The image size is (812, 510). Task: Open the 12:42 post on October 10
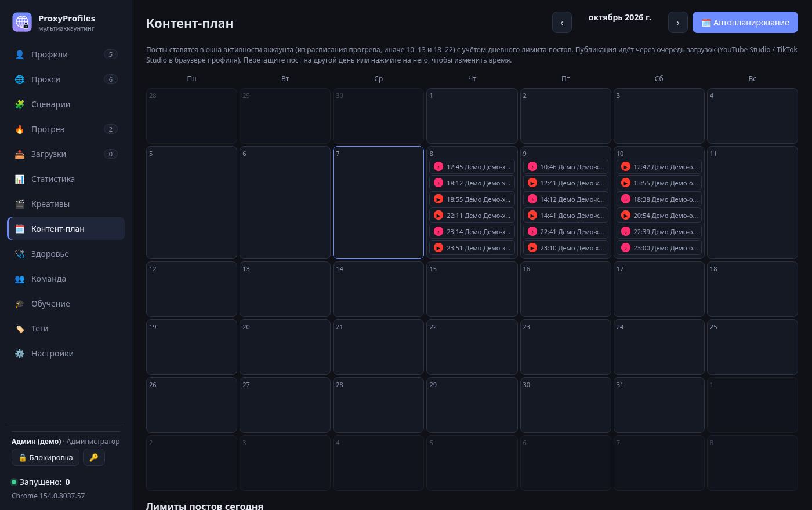tap(659, 167)
